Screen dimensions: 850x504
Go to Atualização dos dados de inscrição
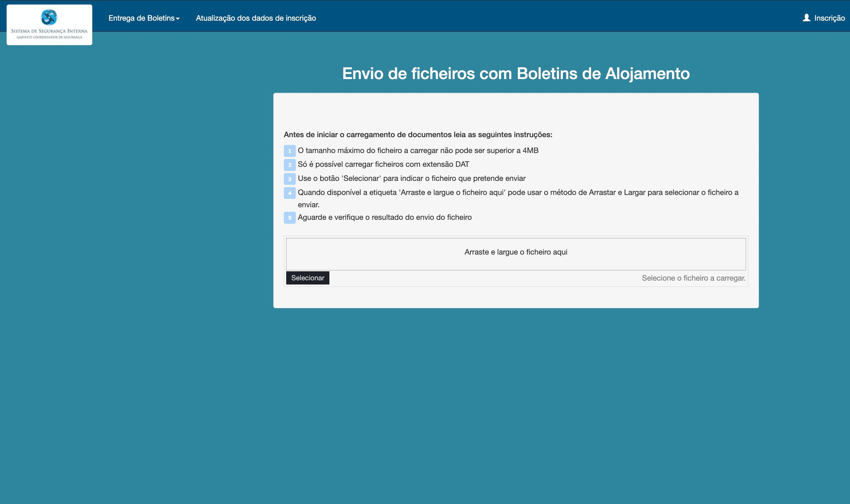[x=256, y=18]
